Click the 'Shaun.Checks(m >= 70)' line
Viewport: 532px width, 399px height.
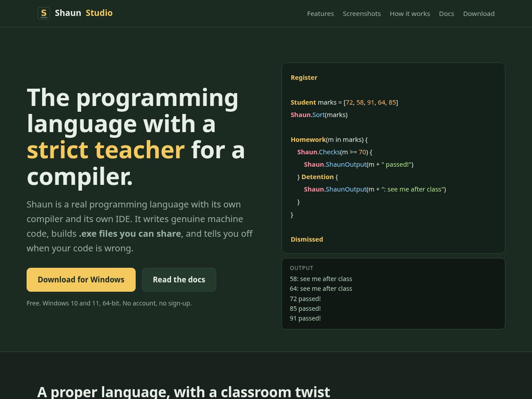point(335,152)
